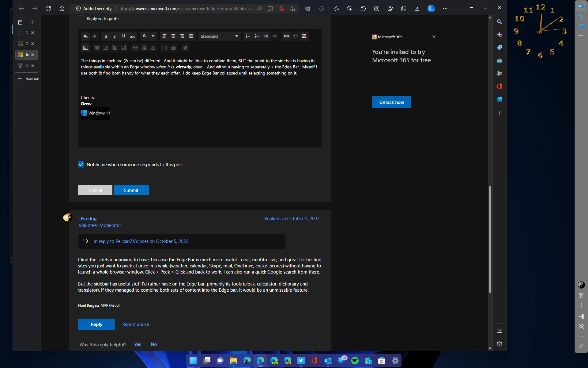This screenshot has height=368, width=588.
Task: Click the page vertical scrollbar thumb
Action: pyautogui.click(x=490, y=239)
